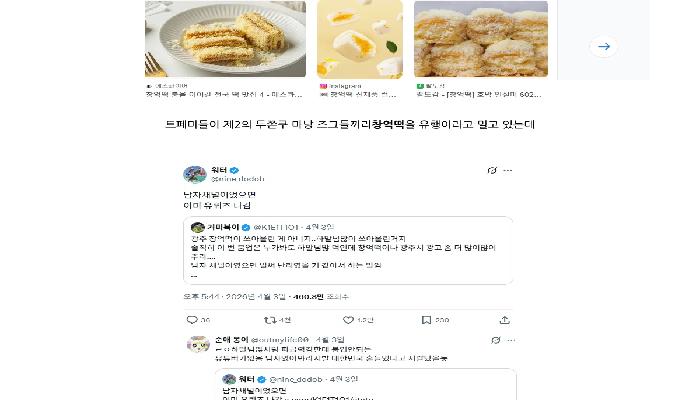Open the Grok icon on main tweet
Viewport: 700px width, 400px height.
click(x=489, y=172)
